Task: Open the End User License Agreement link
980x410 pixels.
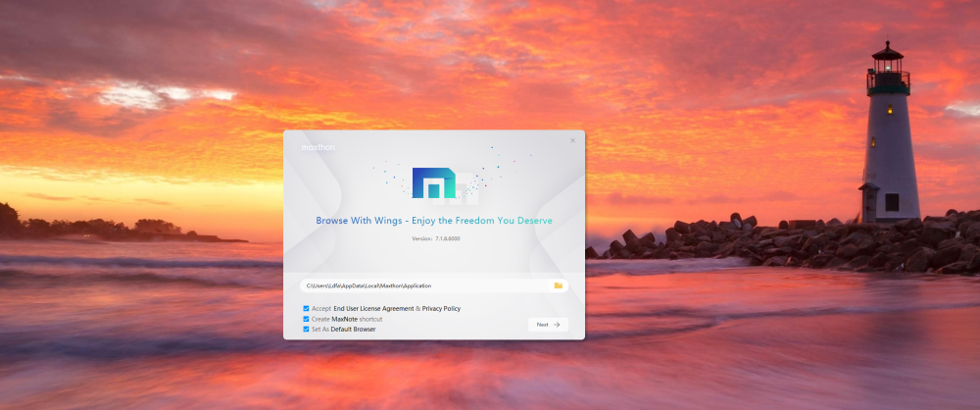Action: pyautogui.click(x=373, y=308)
